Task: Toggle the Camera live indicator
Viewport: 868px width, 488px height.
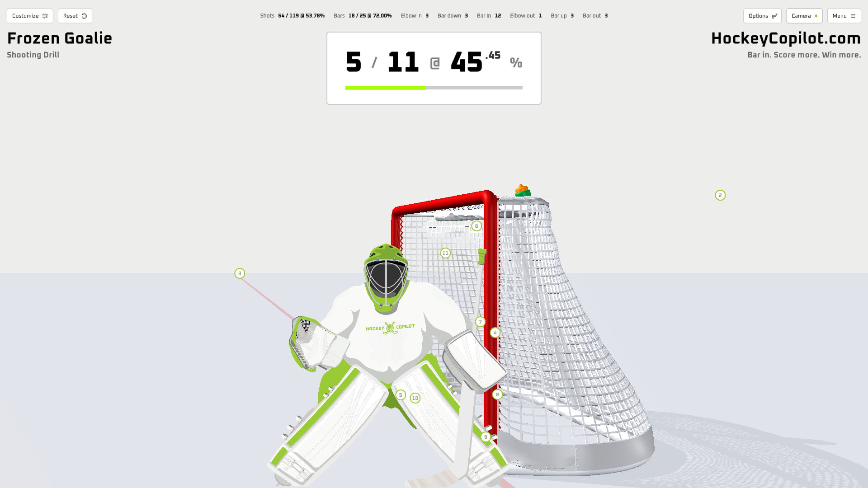Action: 816,15
